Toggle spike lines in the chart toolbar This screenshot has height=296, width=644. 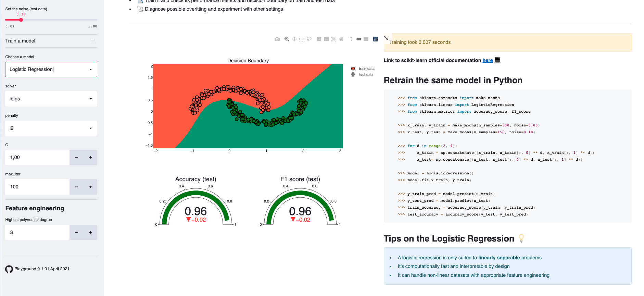351,39
